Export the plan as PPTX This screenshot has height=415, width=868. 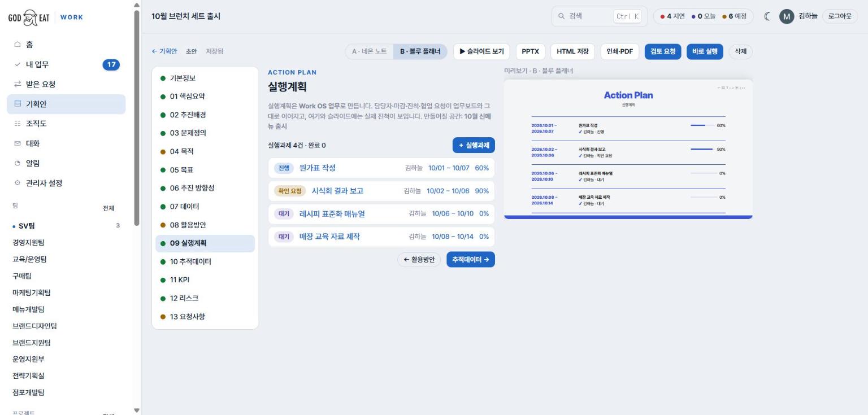pos(530,51)
